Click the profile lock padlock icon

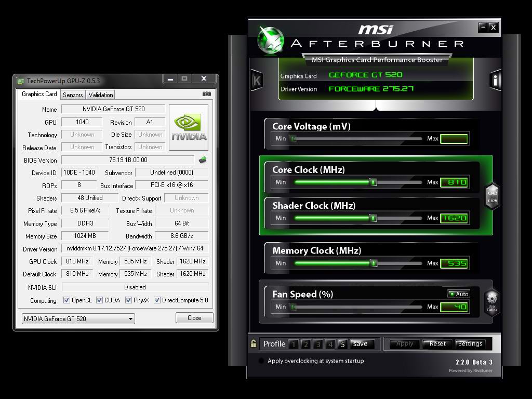click(254, 344)
